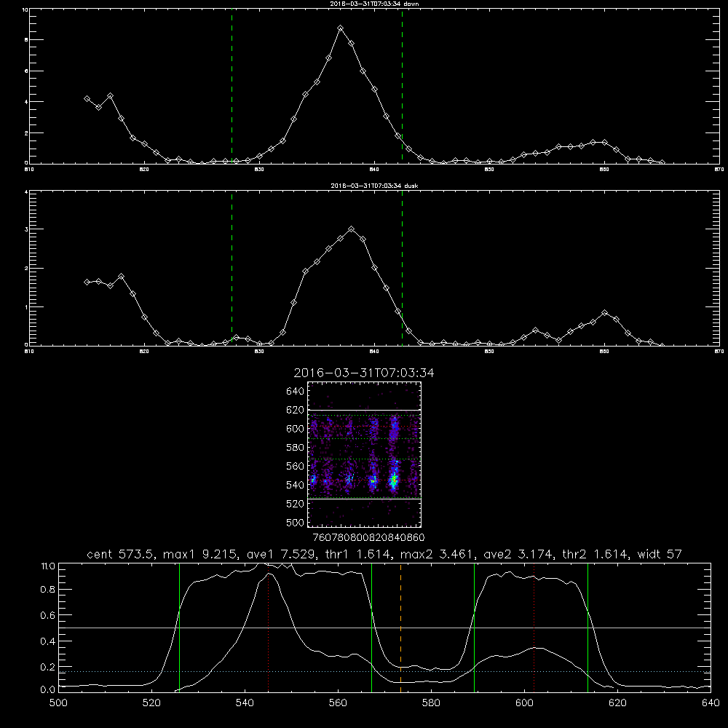Viewport: 728px width, 728px height.
Task: Click the blue dotted threshold line in bottom plot
Action: click(385, 671)
